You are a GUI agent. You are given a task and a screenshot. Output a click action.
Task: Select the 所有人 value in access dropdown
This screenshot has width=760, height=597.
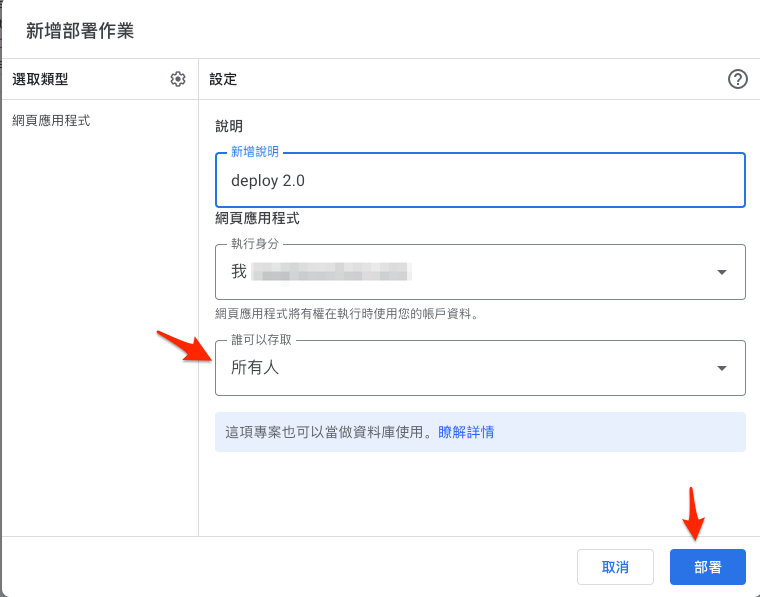(256, 368)
